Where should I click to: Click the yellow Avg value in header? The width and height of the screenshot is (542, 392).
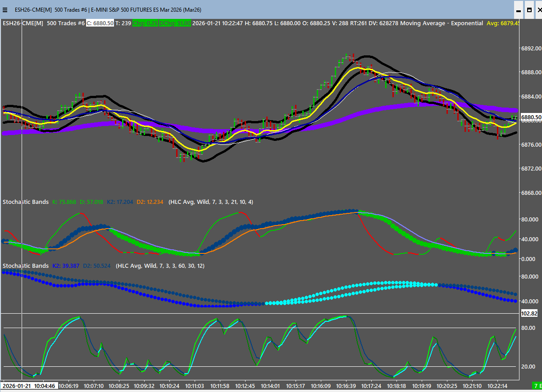click(x=503, y=23)
